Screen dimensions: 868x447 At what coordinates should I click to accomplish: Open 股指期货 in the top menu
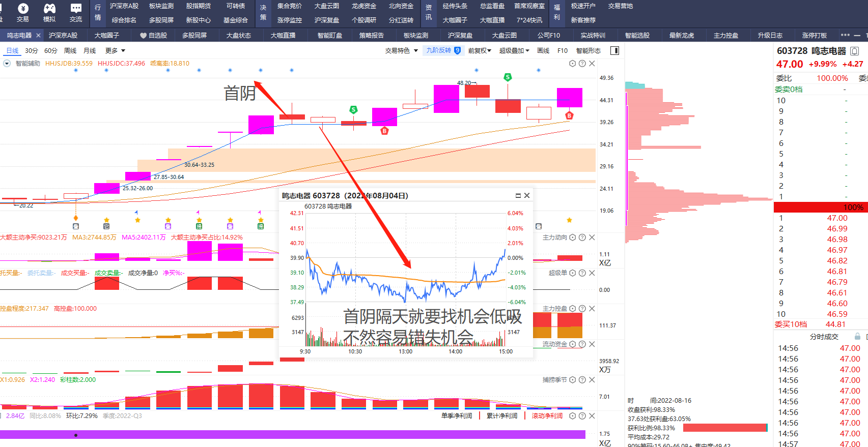(x=199, y=6)
